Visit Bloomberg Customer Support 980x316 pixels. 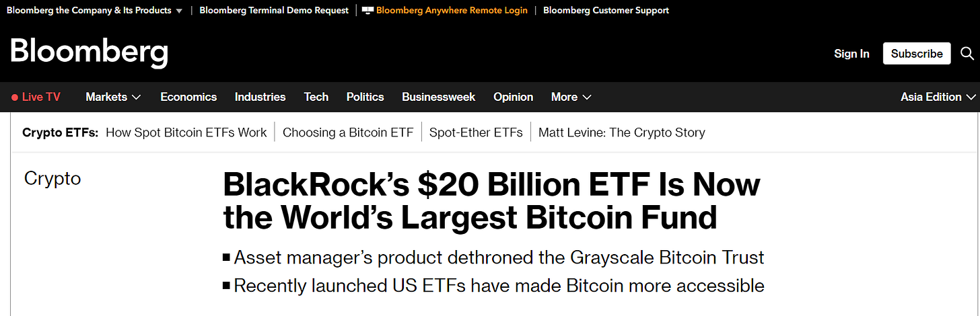606,10
